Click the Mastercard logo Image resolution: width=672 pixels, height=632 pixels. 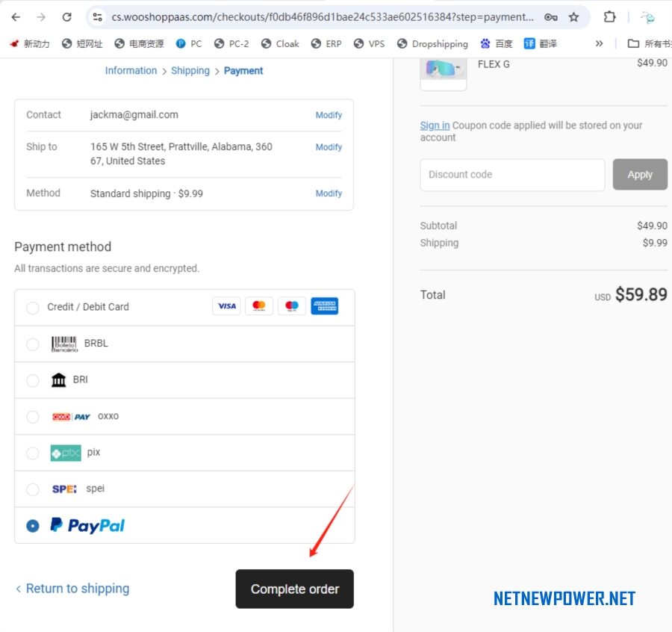[259, 306]
